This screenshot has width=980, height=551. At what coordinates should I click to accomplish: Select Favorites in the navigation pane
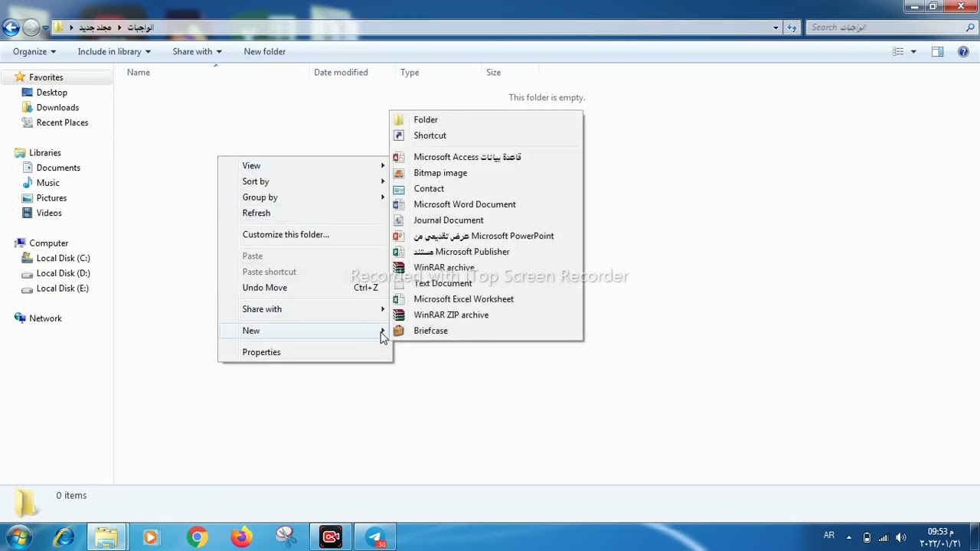pyautogui.click(x=46, y=77)
